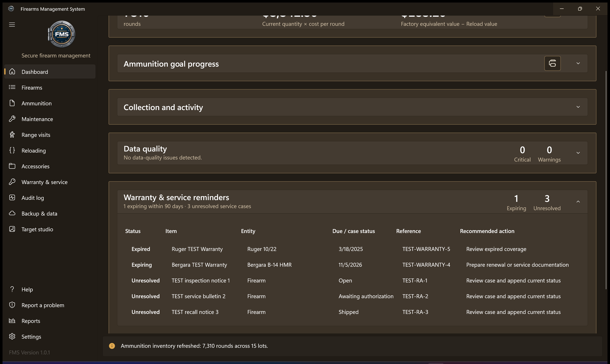Open Target studio icon in sidebar
Screen dimensions: 610x364
tap(12, 229)
